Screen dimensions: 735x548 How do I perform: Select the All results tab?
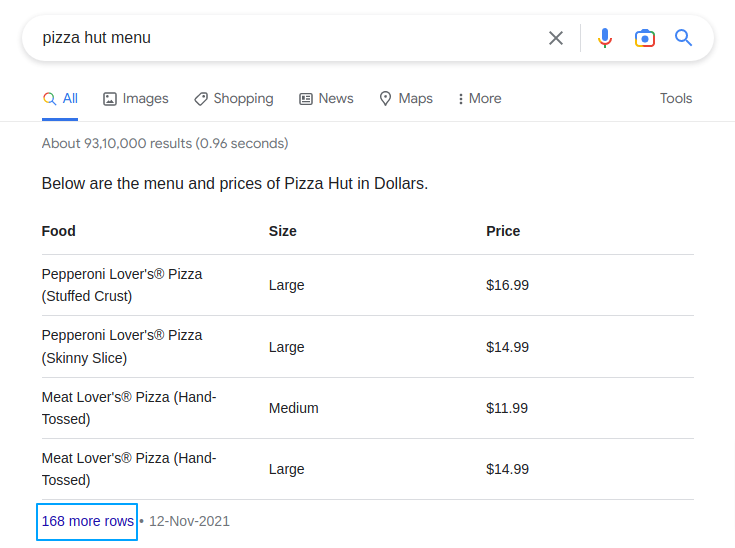click(60, 98)
